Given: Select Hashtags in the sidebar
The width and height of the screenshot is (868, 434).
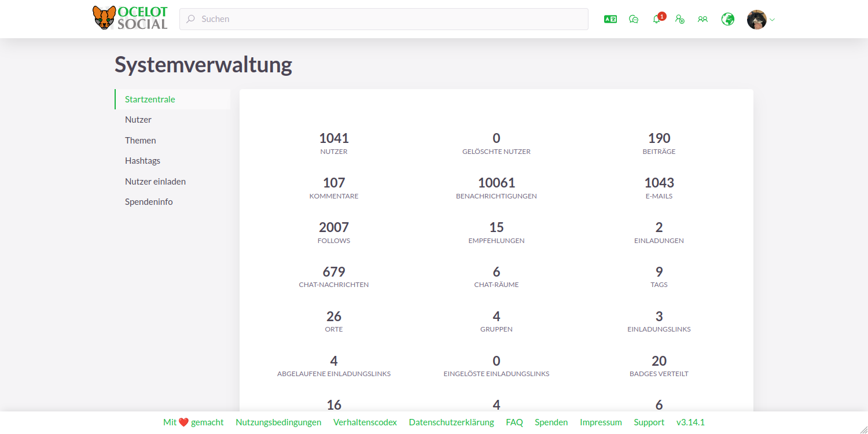Looking at the screenshot, I should click(142, 160).
